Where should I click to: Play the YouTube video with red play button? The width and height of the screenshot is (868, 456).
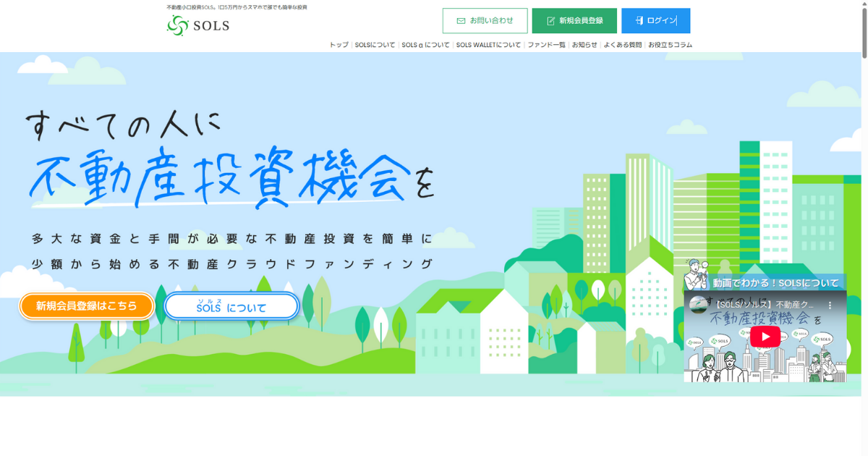coord(765,337)
